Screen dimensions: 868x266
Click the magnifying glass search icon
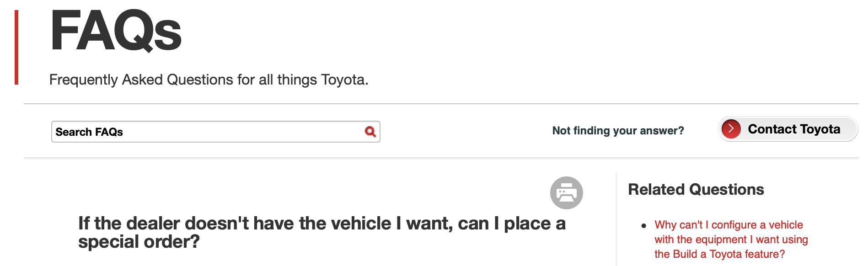[370, 132]
